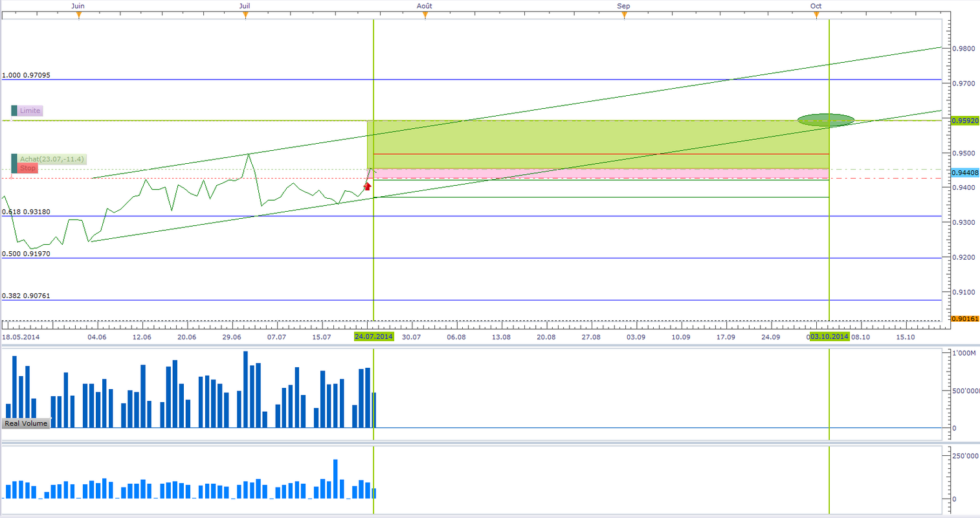Click the Août month marker triangle
980x518 pixels.
click(x=425, y=16)
